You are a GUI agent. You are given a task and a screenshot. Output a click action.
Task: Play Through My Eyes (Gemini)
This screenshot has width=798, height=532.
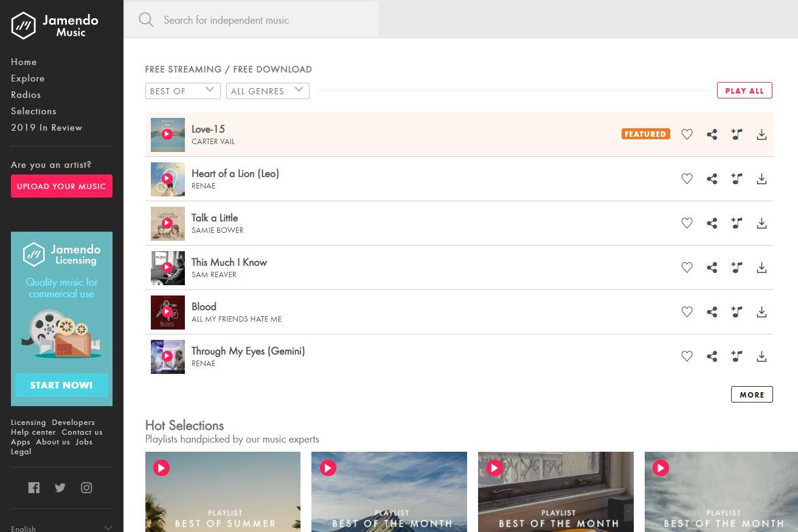click(167, 356)
